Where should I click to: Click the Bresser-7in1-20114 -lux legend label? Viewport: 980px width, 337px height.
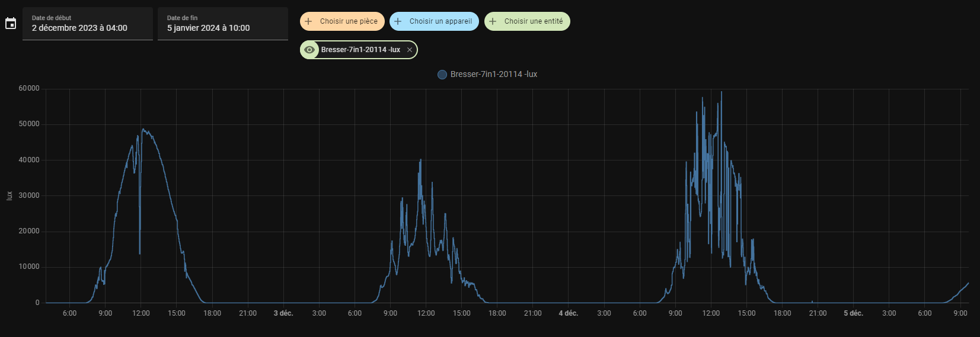pyautogui.click(x=494, y=74)
